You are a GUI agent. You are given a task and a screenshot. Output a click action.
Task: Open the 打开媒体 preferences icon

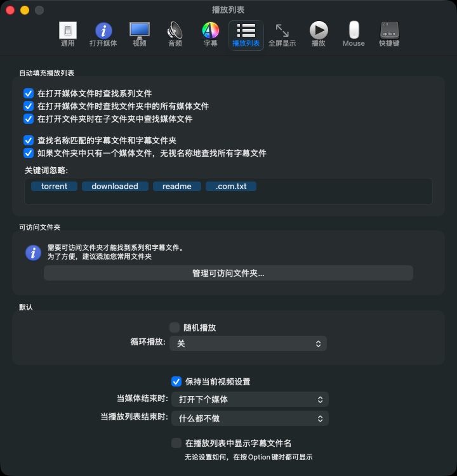click(103, 34)
